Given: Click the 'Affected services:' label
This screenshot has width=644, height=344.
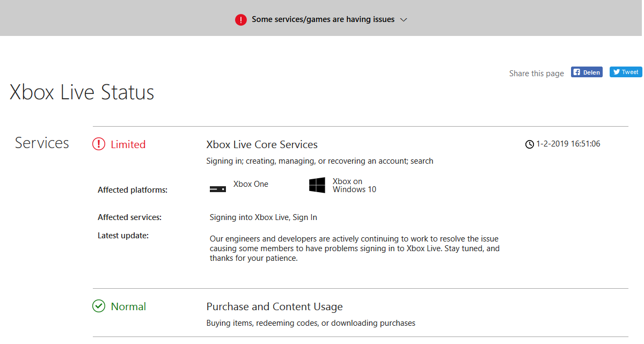Looking at the screenshot, I should click(x=129, y=217).
